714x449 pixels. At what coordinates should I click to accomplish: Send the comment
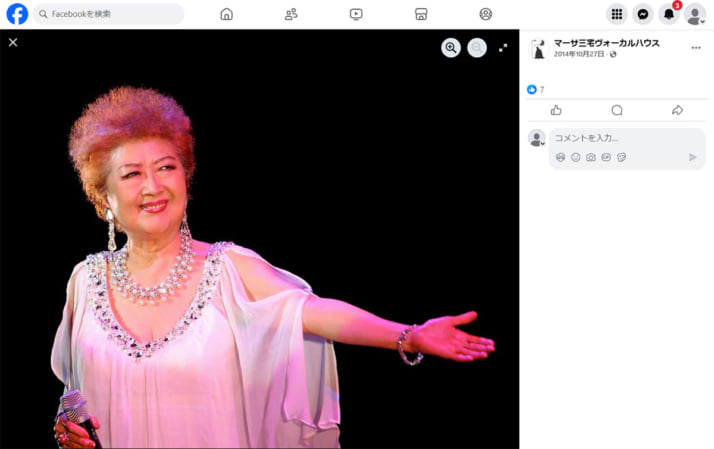point(693,157)
